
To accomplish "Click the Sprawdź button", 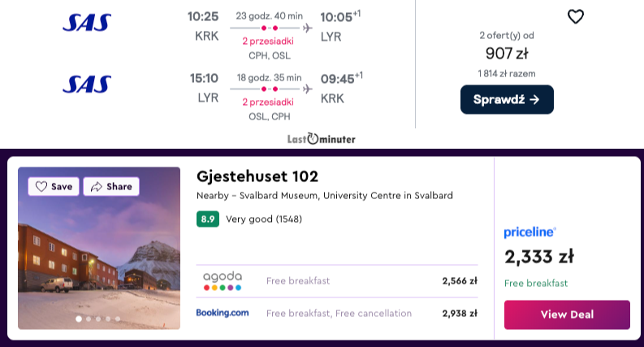I will click(x=507, y=99).
